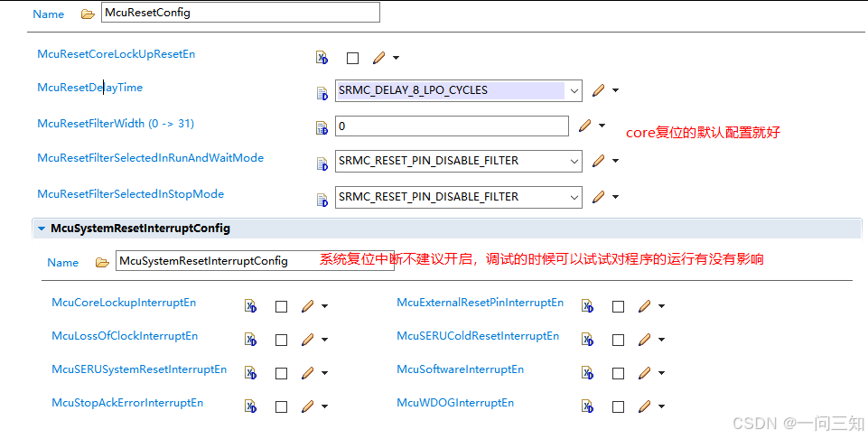This screenshot has height=439, width=868.
Task: Click the McuResetFilterSelectedInRunAndWaitMode enumeration type icon
Action: pos(322,163)
